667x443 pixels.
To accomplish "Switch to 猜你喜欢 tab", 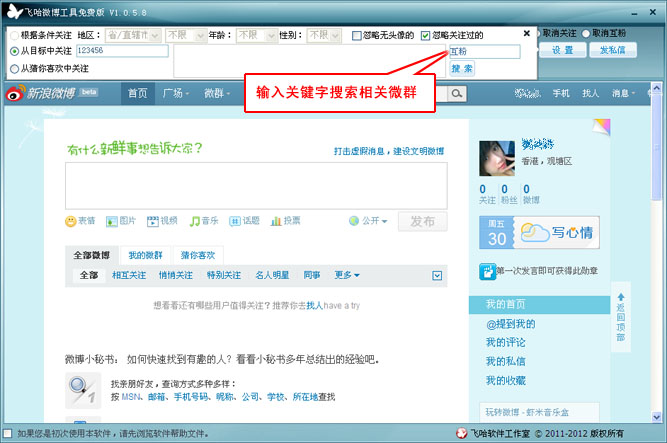I will 198,255.
